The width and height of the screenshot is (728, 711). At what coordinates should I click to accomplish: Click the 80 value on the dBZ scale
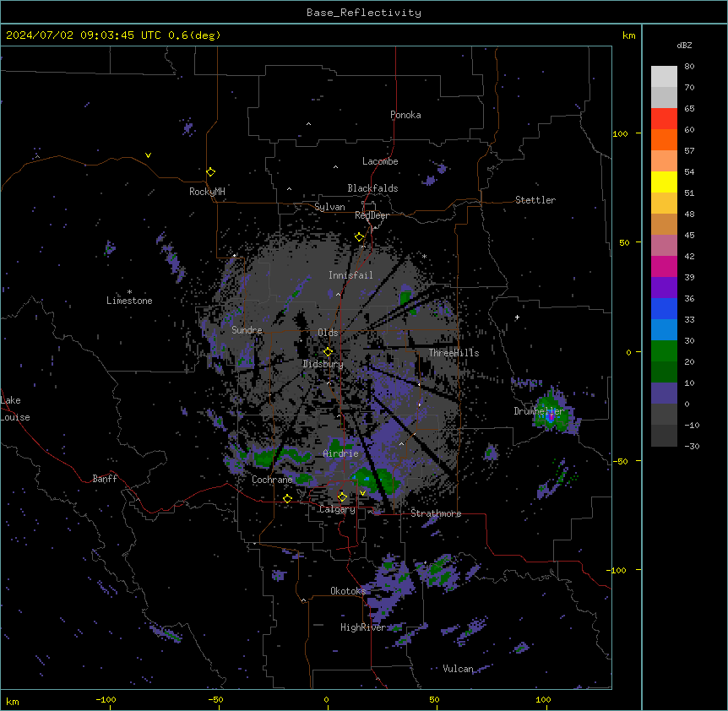689,67
